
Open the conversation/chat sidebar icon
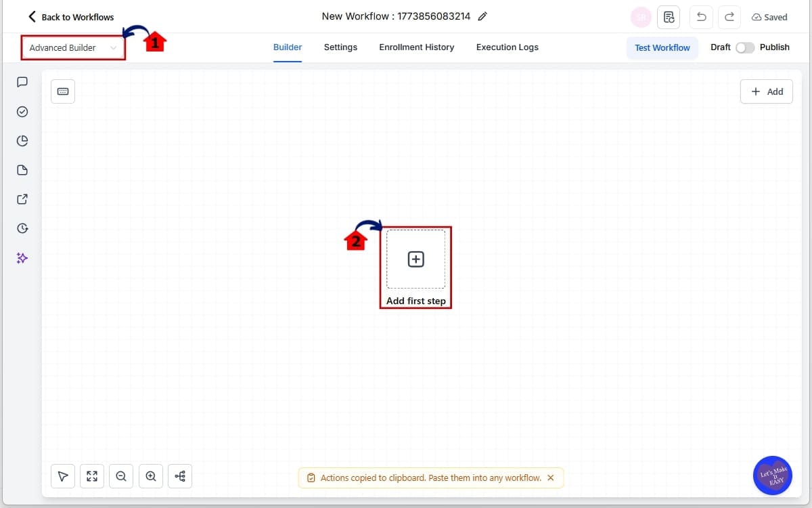(22, 82)
